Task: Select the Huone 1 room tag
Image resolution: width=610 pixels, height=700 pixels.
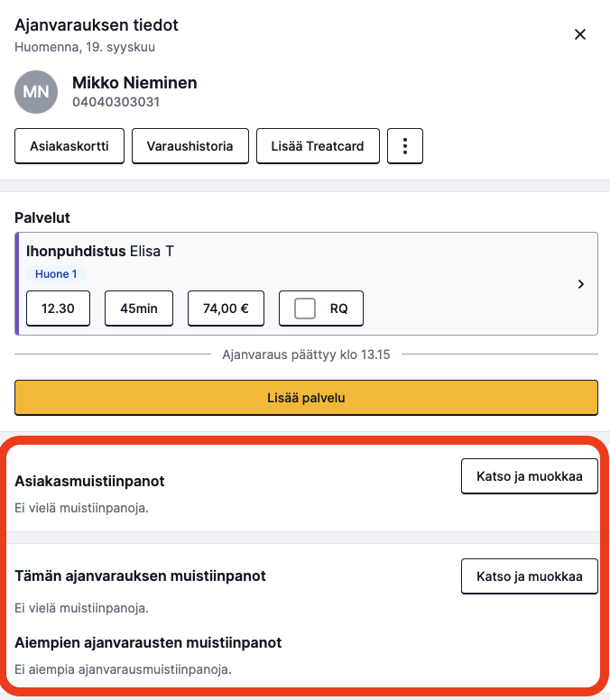Action: point(56,274)
